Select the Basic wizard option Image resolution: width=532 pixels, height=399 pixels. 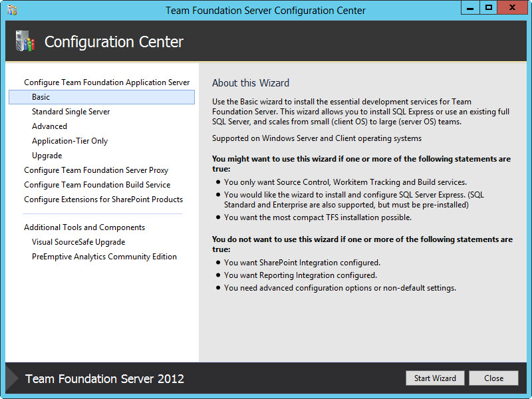click(x=41, y=96)
